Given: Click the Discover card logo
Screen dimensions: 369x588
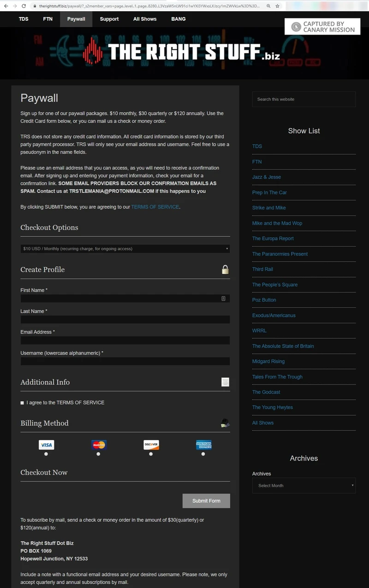Looking at the screenshot, I should [151, 445].
